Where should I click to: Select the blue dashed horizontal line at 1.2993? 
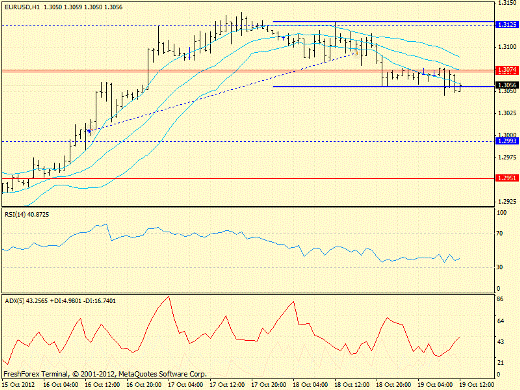(x=247, y=141)
